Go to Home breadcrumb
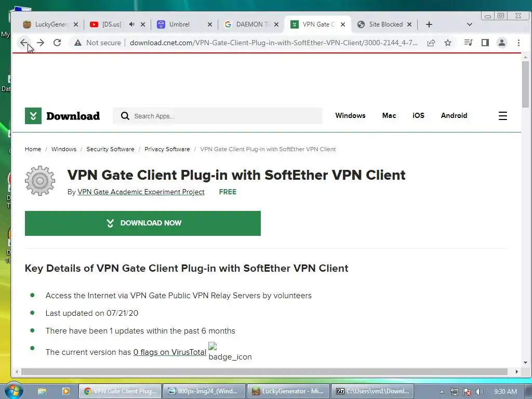Viewport: 532px width, 399px height. click(x=33, y=149)
